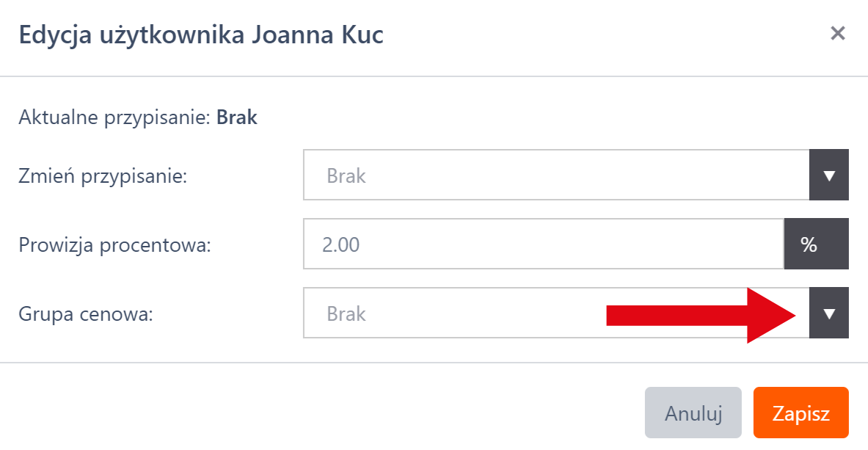Click the Aktualne przypisanie text
This screenshot has width=868, height=450.
tap(115, 117)
